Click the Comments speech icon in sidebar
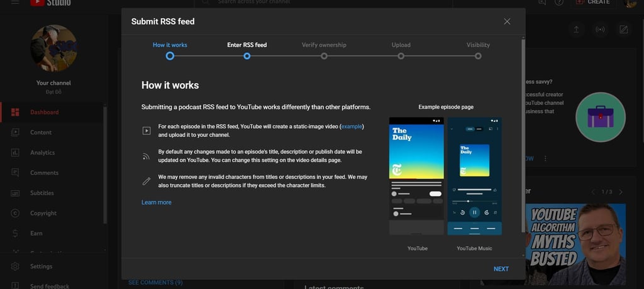This screenshot has width=644, height=289. point(15,173)
